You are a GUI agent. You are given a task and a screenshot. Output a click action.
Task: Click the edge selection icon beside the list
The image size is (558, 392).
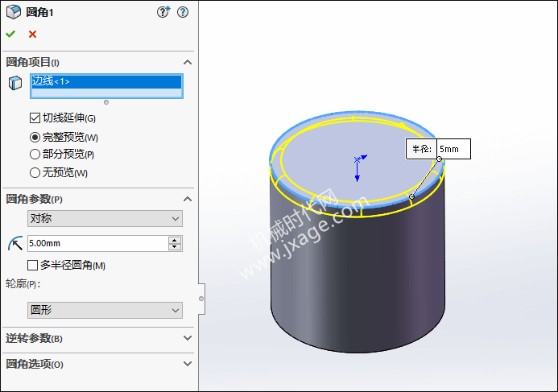14,83
